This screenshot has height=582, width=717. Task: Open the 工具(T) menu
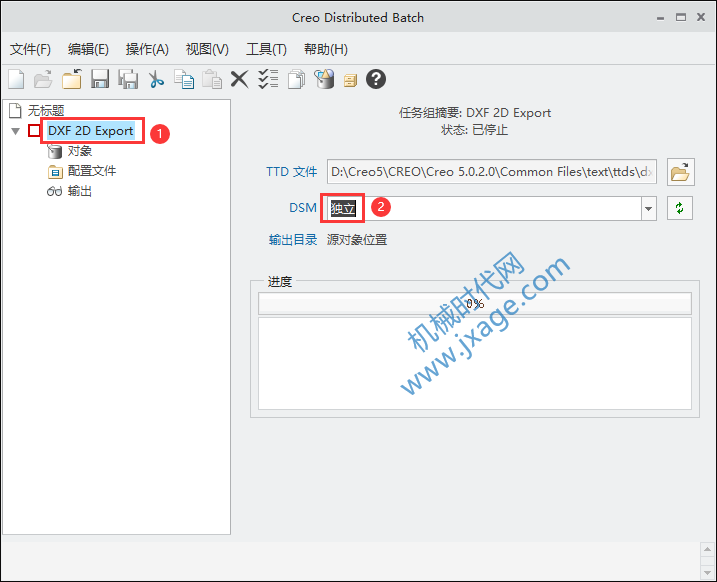[266, 49]
